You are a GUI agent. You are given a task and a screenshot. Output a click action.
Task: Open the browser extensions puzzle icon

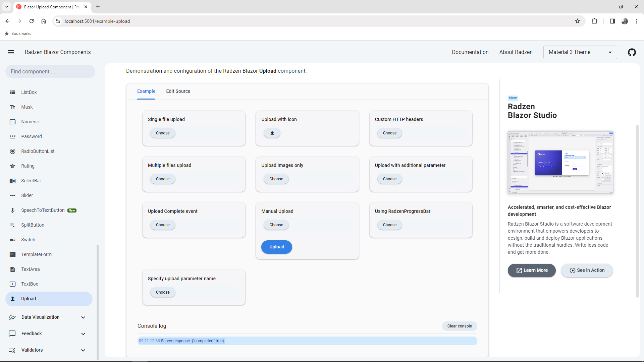594,21
